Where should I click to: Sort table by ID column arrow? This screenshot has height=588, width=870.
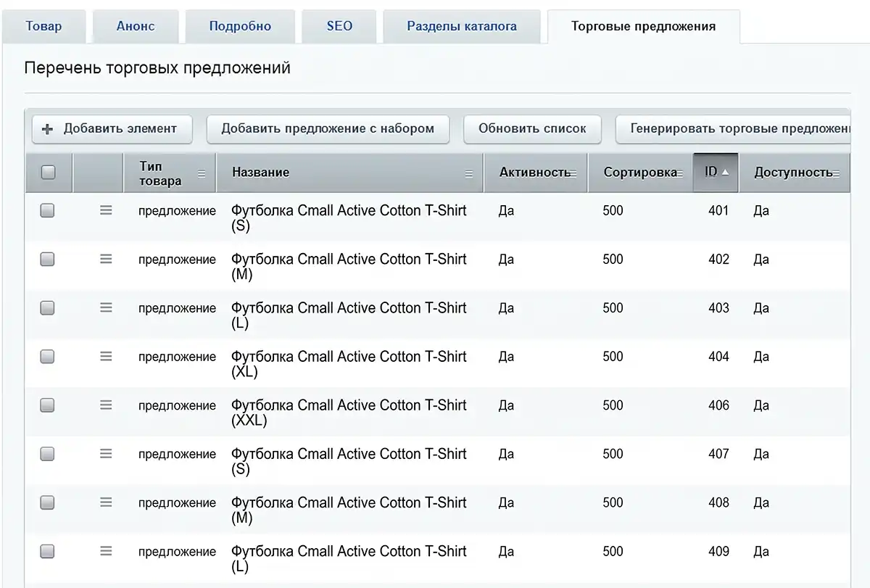click(725, 173)
